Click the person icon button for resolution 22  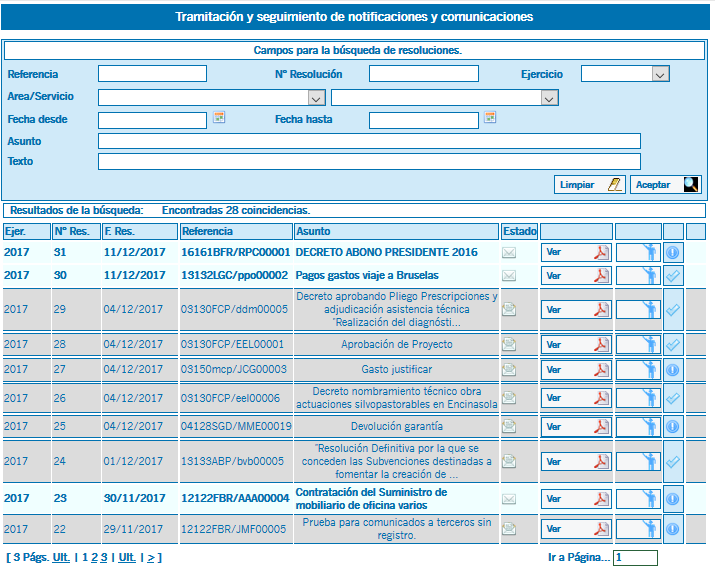pos(638,529)
